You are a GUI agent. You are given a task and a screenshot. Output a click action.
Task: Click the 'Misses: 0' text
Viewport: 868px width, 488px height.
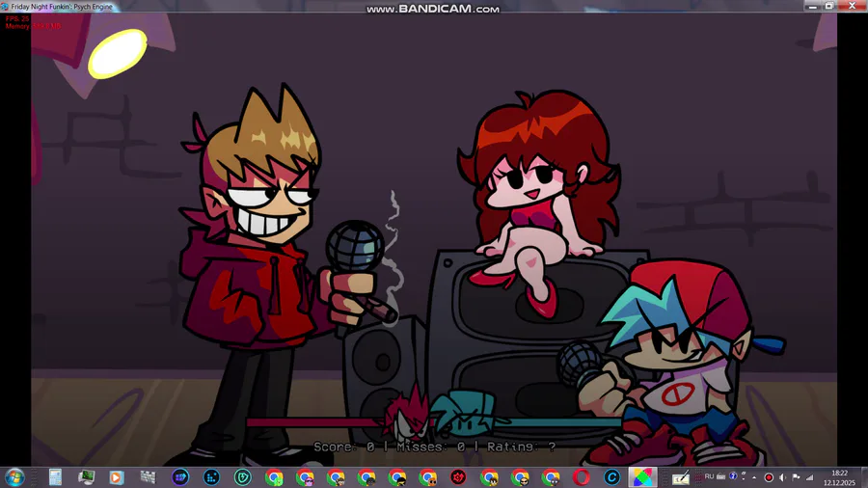[431, 447]
